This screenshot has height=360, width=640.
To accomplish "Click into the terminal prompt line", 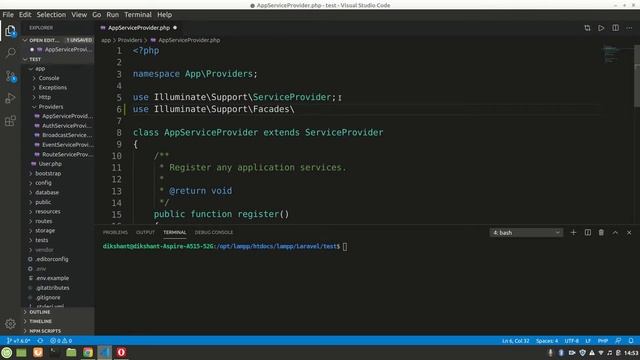I will (224, 246).
